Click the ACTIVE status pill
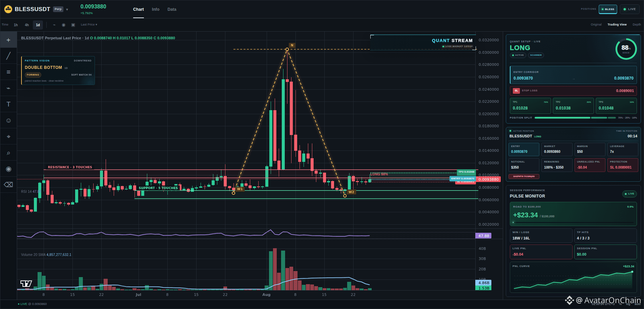 point(518,55)
